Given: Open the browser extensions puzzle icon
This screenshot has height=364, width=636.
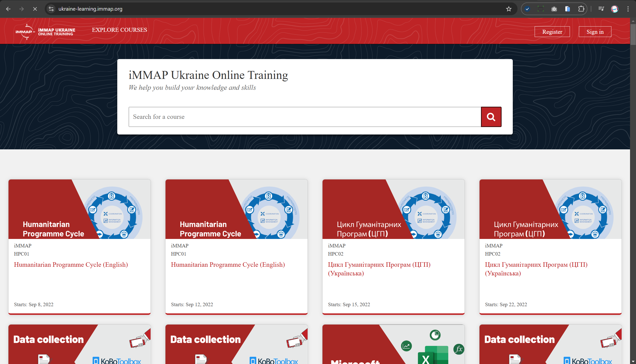Looking at the screenshot, I should [581, 9].
